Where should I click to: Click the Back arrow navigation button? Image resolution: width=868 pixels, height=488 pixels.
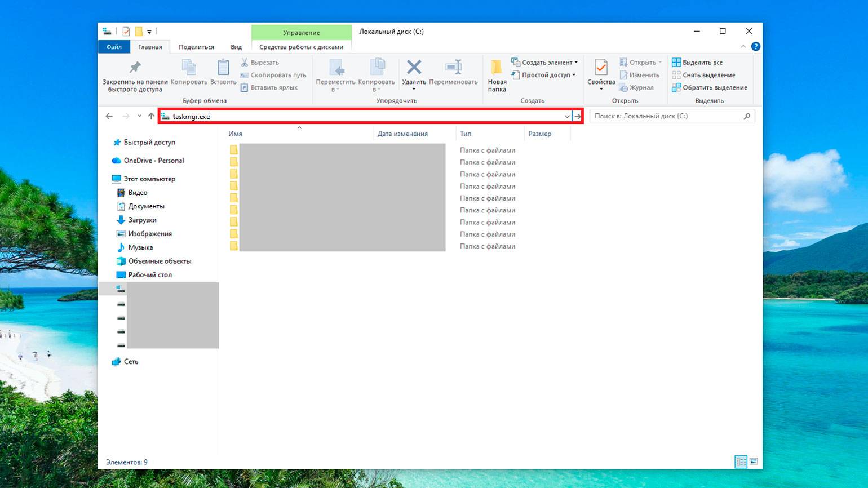click(x=109, y=116)
